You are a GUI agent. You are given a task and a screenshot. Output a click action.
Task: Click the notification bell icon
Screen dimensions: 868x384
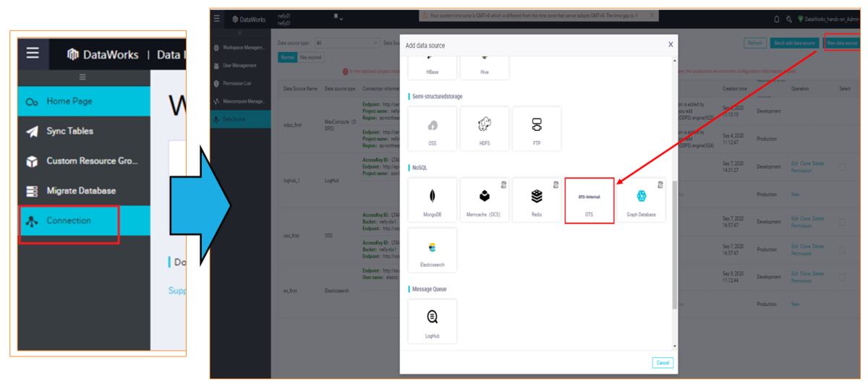tap(777, 19)
